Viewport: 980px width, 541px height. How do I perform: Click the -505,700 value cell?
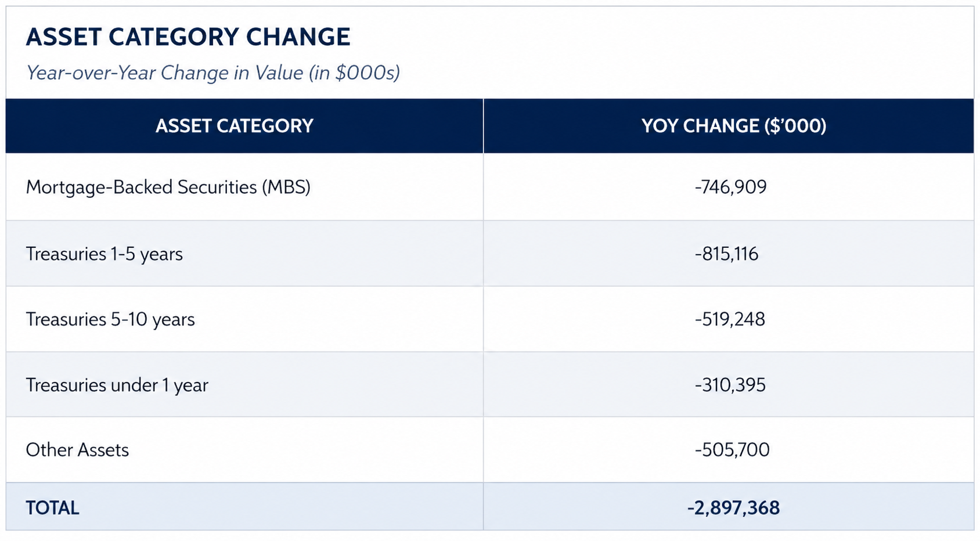[x=732, y=450]
